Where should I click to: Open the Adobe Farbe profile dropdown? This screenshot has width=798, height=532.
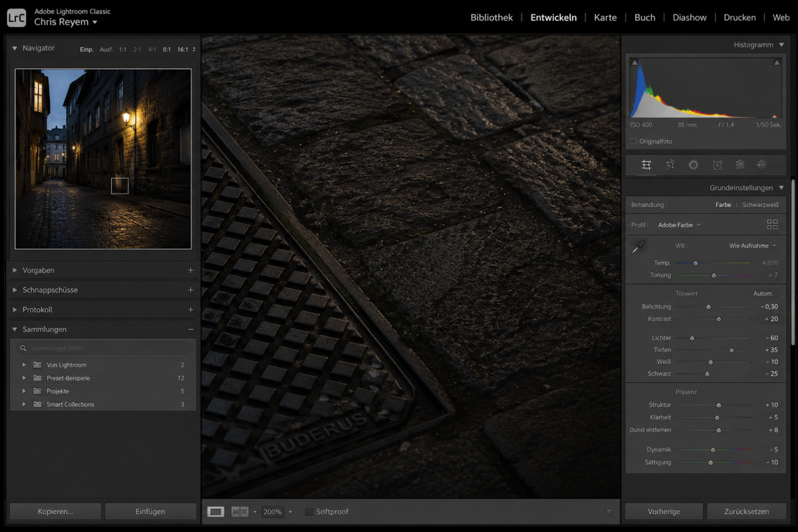pyautogui.click(x=679, y=225)
